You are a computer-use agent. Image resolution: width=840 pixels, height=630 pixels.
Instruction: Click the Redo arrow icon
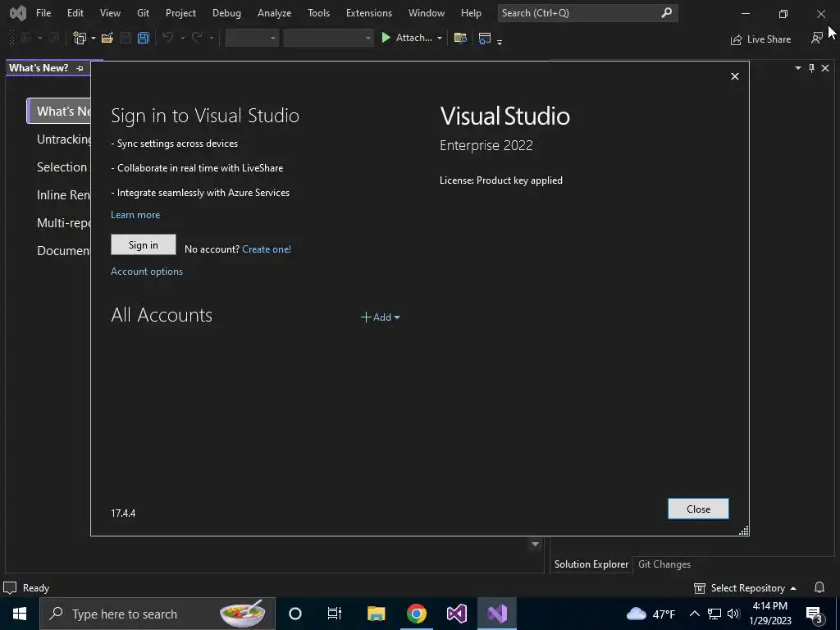[197, 38]
